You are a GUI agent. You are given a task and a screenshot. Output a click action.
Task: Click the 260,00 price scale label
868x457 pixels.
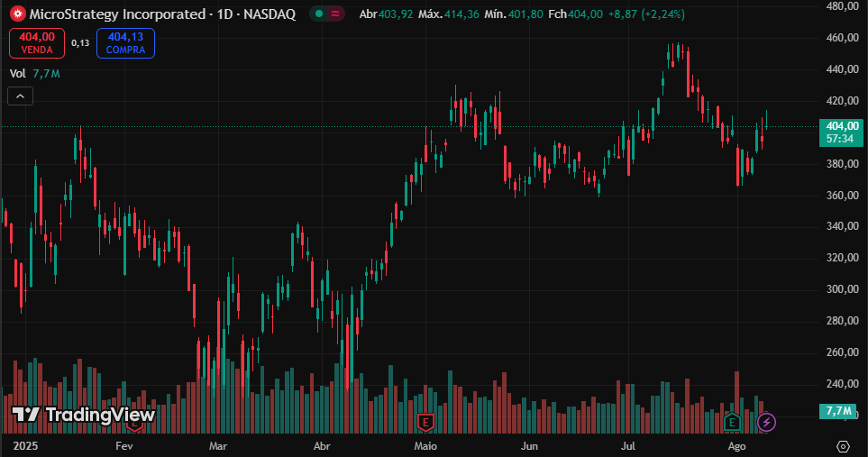pos(843,352)
